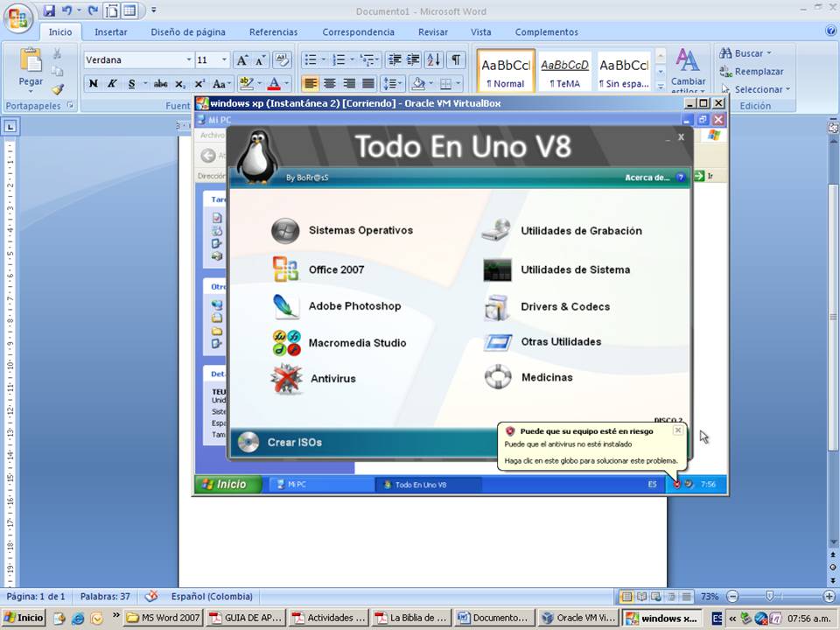Screen dimensions: 840x630
Task: Toggle bold formatting
Action: coord(93,83)
